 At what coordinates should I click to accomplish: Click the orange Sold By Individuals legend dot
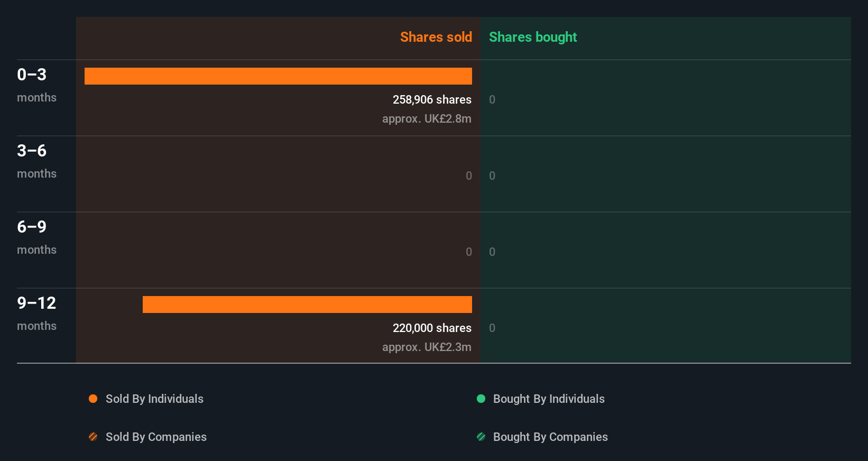click(x=93, y=399)
